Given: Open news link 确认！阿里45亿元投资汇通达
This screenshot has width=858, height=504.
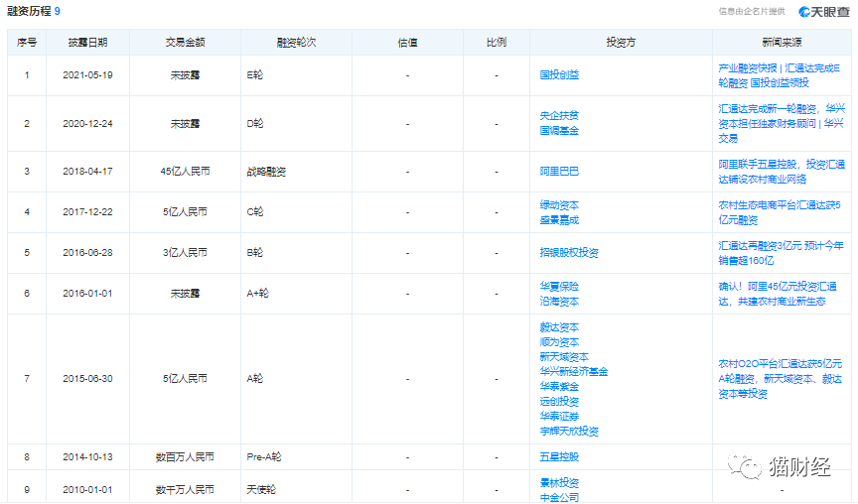Looking at the screenshot, I should pyautogui.click(x=778, y=294).
